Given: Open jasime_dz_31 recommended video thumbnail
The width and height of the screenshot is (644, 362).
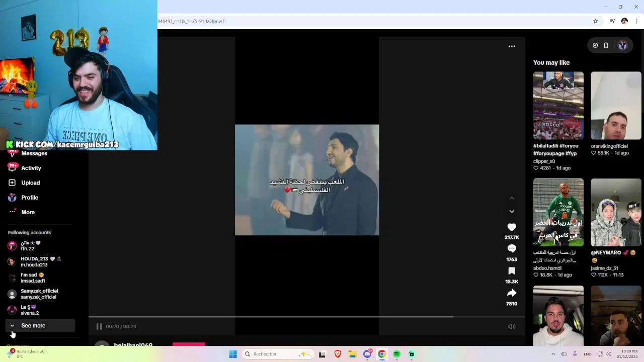Looking at the screenshot, I should (616, 213).
